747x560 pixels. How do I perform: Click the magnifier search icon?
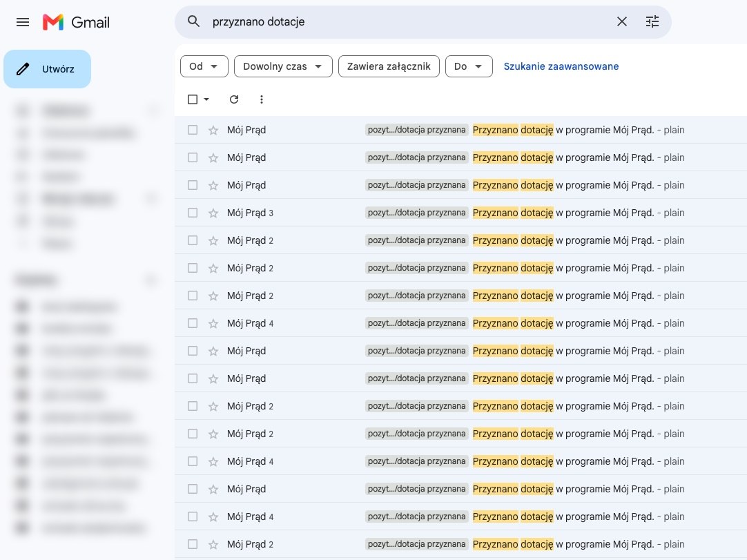click(x=193, y=21)
